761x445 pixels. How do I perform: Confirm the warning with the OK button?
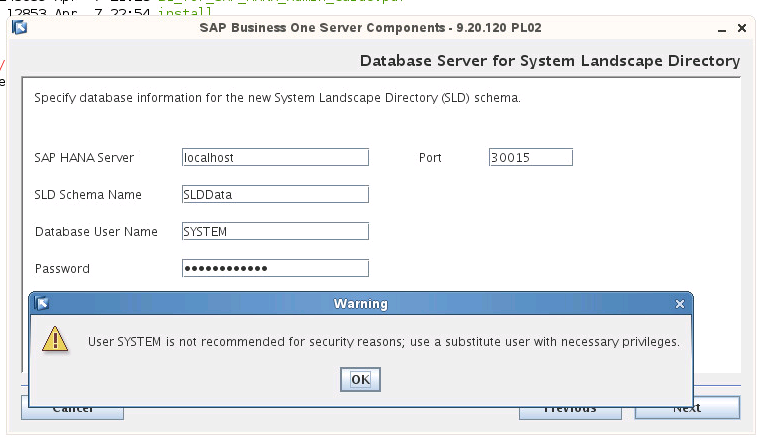click(x=360, y=379)
